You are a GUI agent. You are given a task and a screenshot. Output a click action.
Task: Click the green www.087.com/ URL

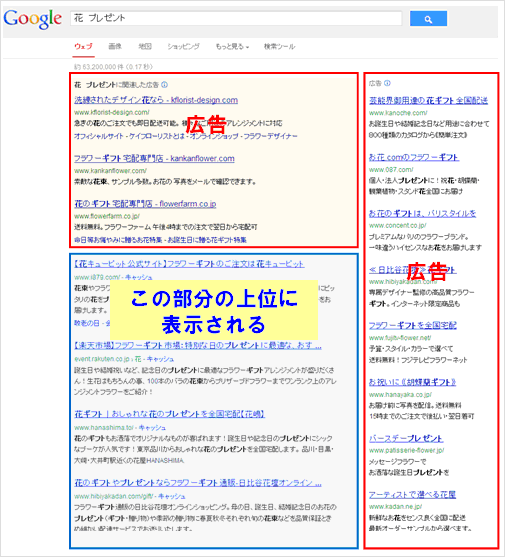coord(391,169)
